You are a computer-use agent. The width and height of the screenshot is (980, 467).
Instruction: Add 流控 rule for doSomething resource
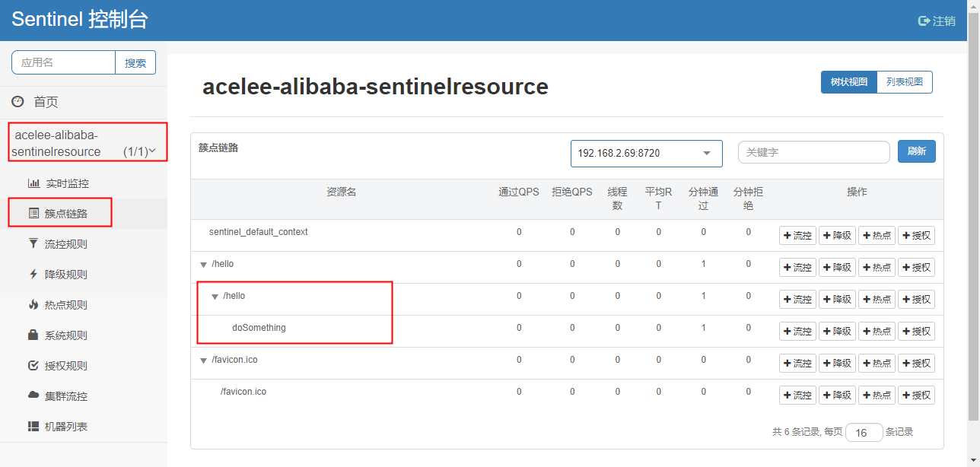797,332
